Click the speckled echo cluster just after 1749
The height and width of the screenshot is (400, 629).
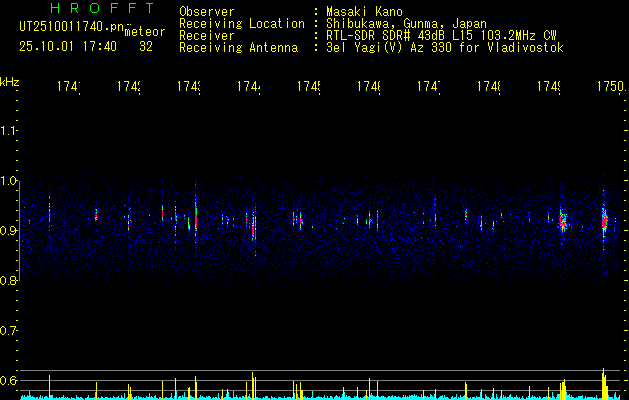[563, 221]
